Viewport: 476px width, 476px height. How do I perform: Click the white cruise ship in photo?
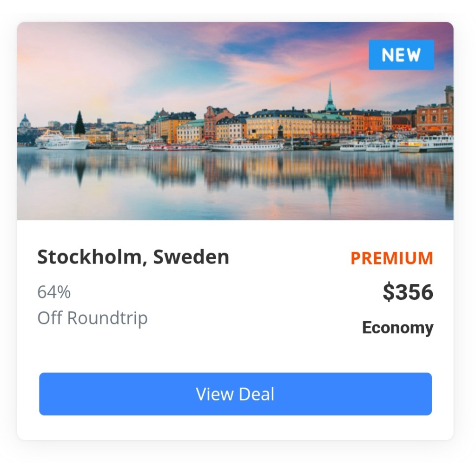(x=62, y=140)
